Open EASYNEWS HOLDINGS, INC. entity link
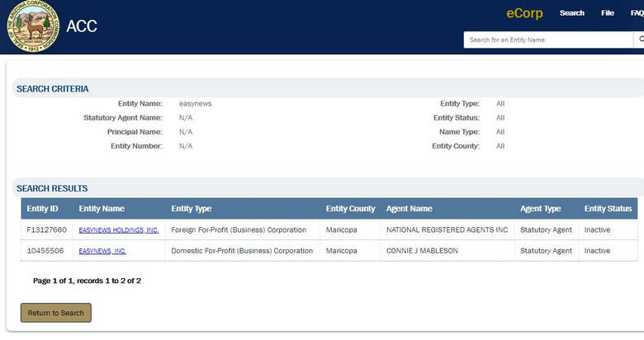Screen dimensions: 644x340 (118, 230)
